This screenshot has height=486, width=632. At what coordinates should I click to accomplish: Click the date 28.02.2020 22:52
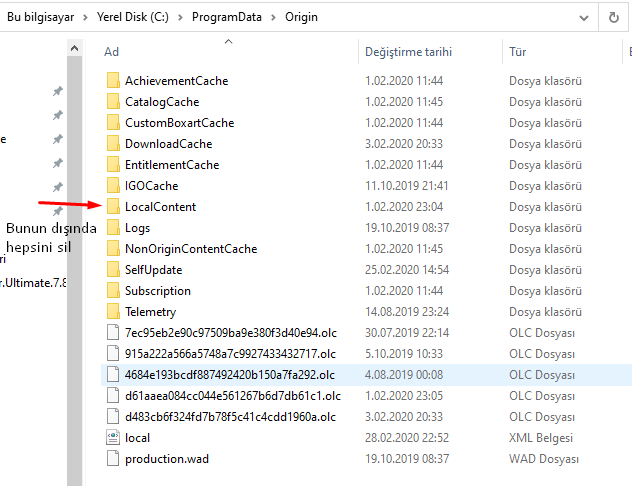tap(407, 437)
